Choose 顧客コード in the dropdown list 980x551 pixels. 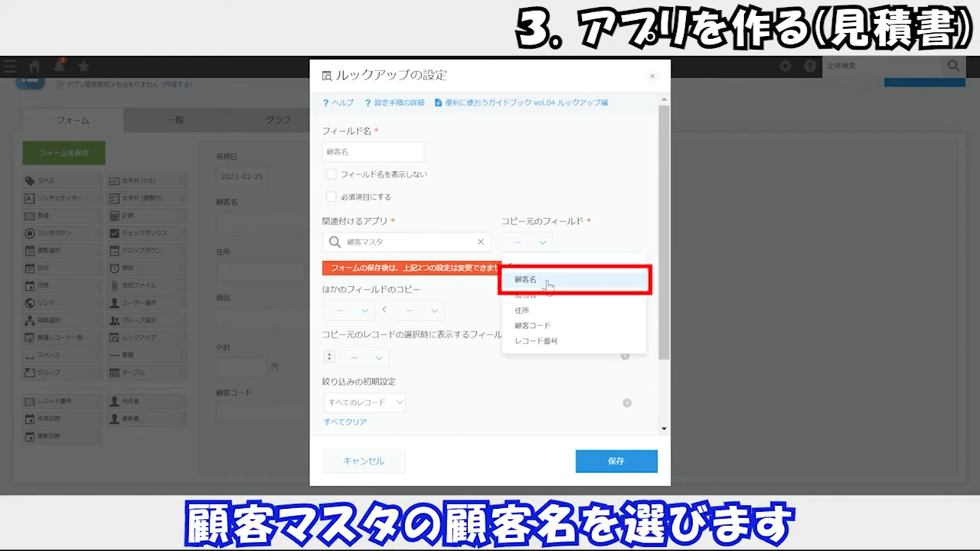pos(532,326)
